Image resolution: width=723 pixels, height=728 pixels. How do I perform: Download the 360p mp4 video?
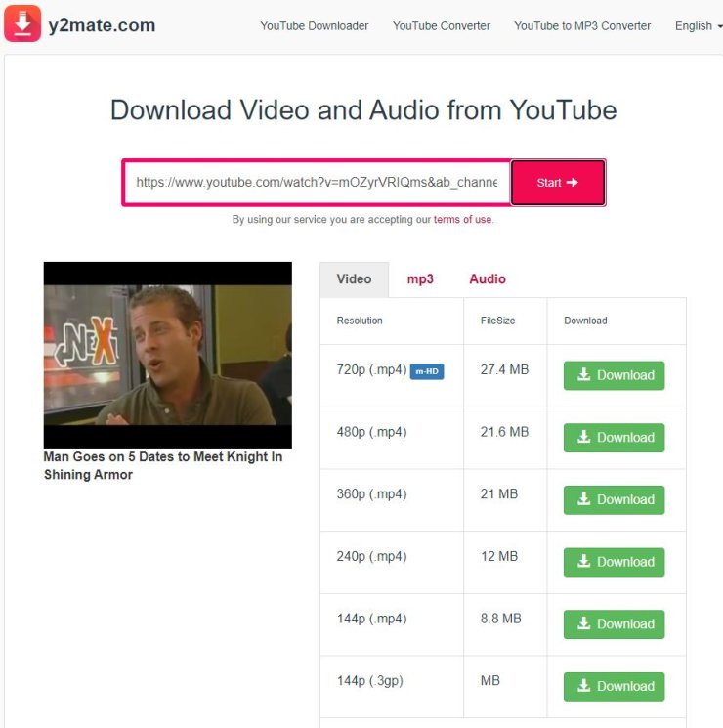tap(614, 499)
